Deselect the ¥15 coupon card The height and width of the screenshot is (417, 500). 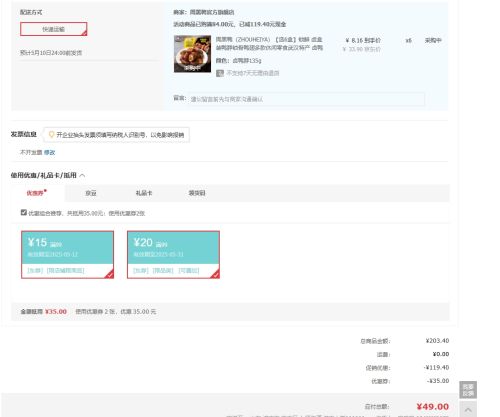coord(67,255)
